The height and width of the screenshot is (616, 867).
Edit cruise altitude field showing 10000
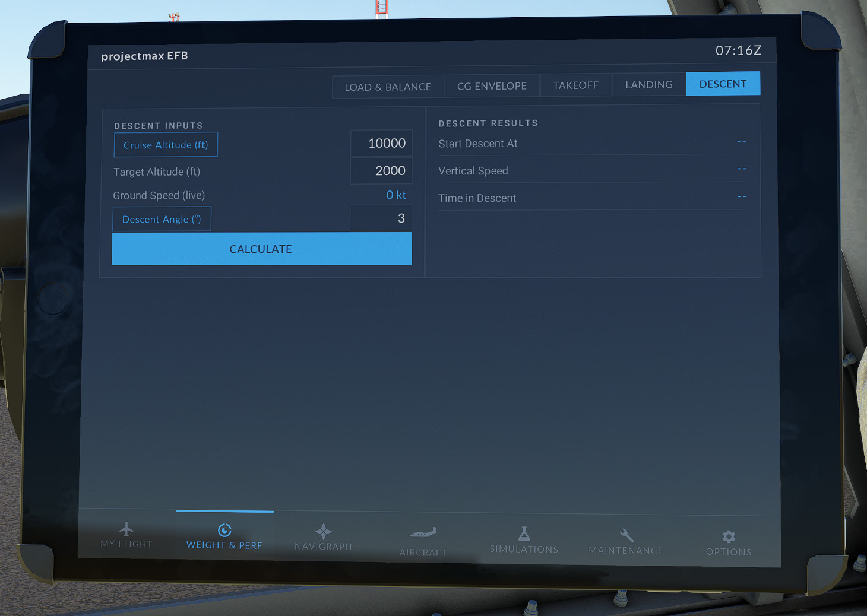click(x=381, y=143)
